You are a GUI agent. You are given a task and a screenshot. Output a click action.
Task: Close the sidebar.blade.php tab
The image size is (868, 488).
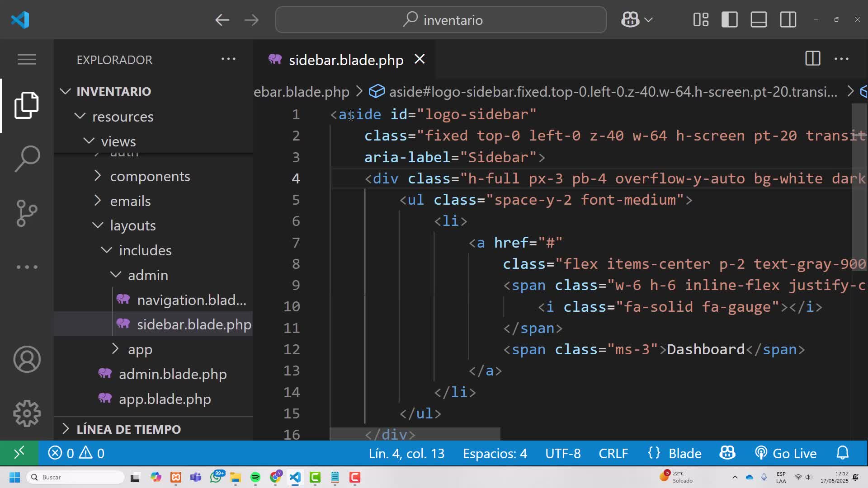tap(420, 59)
